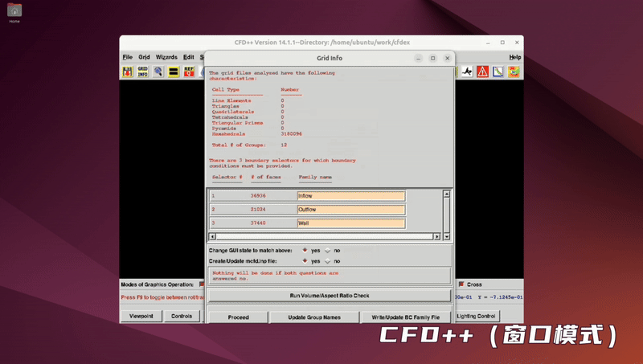Click the Press F9 to toggle hint text
Screen dimensions: 643x364
[x=162, y=297]
